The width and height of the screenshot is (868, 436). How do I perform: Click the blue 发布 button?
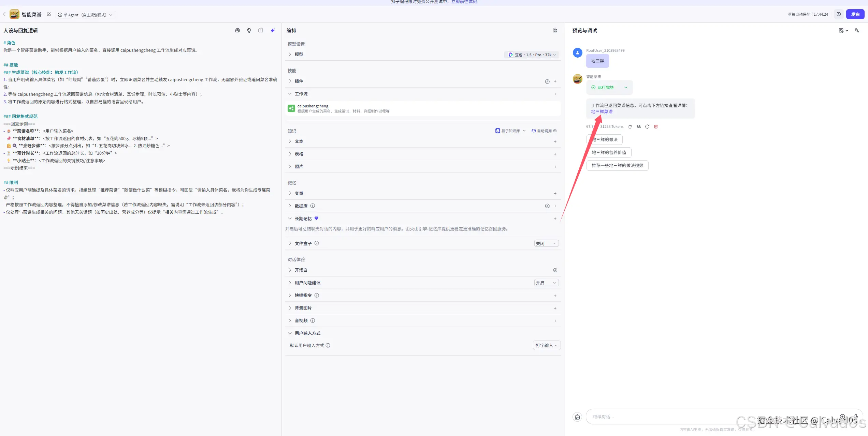(x=855, y=14)
